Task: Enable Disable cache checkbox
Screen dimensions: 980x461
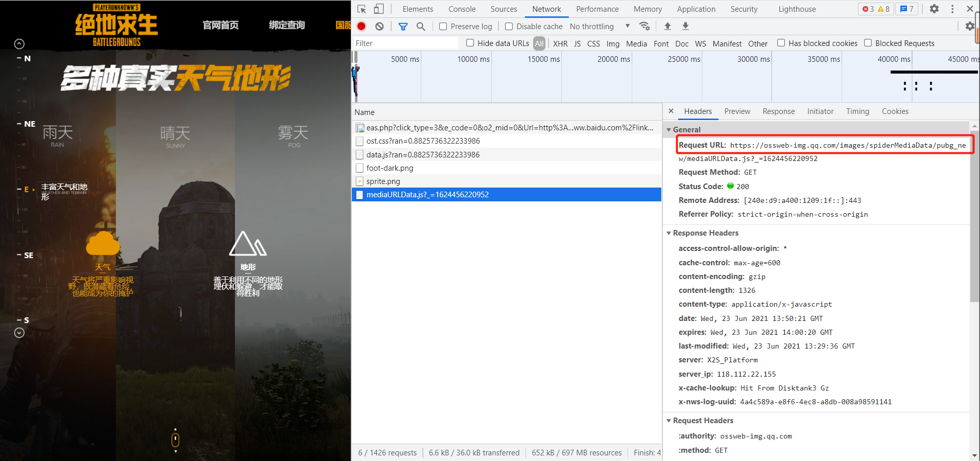Action: (509, 26)
